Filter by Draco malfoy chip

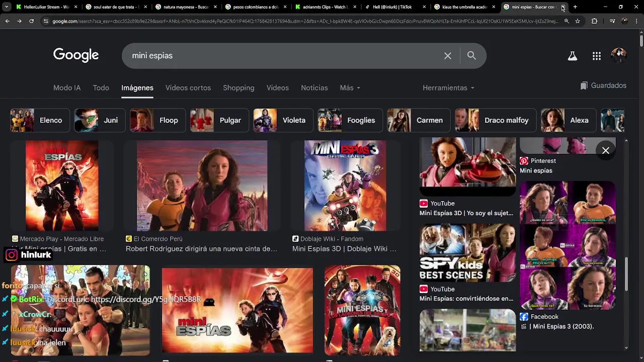pos(496,120)
